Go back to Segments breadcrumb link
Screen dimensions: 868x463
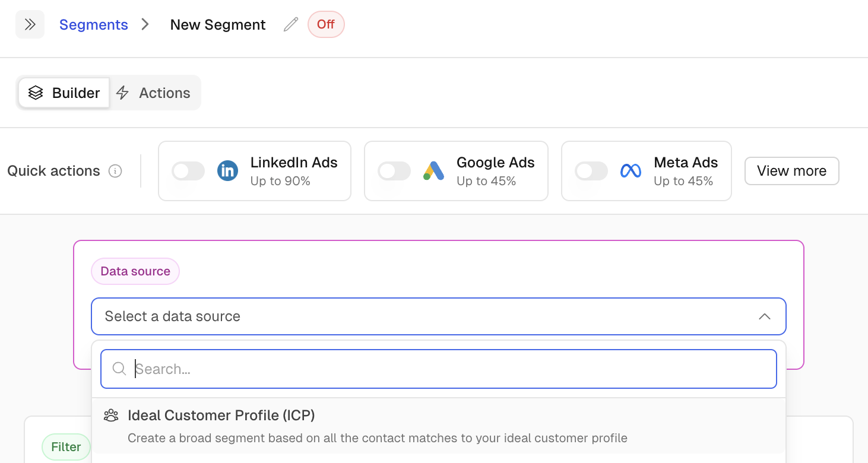coord(94,24)
